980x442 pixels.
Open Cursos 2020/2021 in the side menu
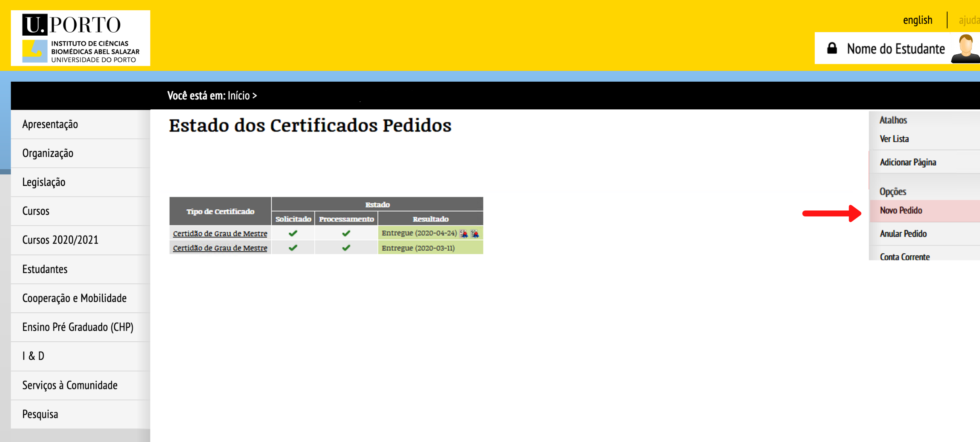[80, 240]
